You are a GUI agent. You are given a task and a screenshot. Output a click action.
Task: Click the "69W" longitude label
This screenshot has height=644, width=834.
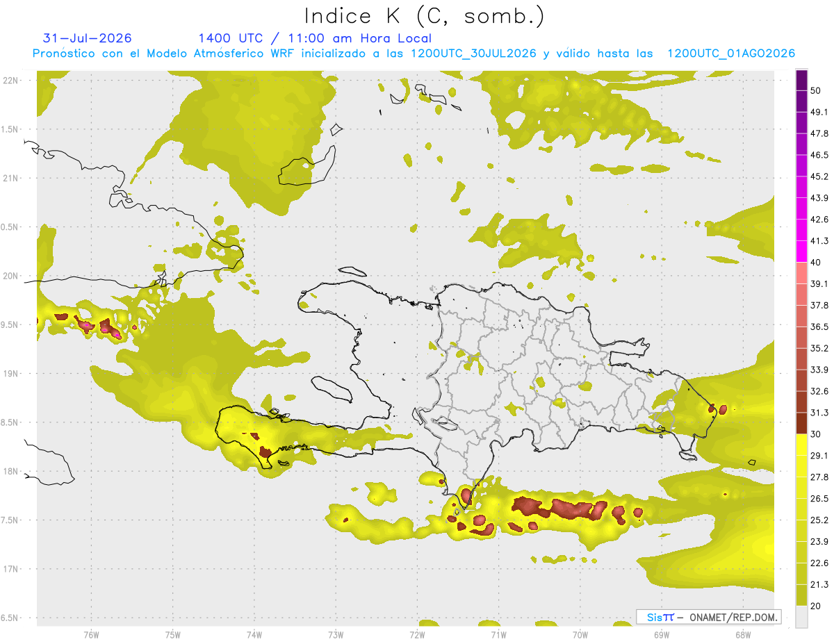pos(662,634)
